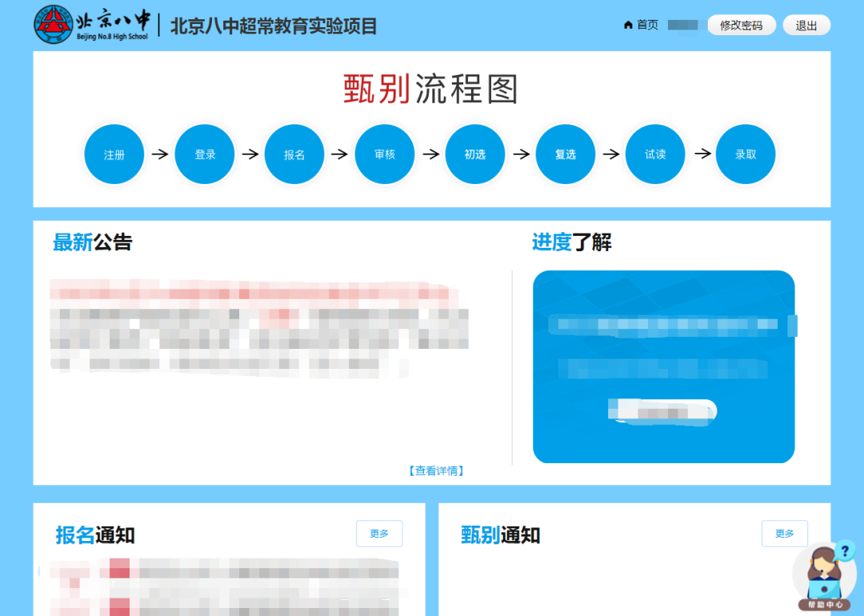Click the white button in the progress card

pos(662,411)
